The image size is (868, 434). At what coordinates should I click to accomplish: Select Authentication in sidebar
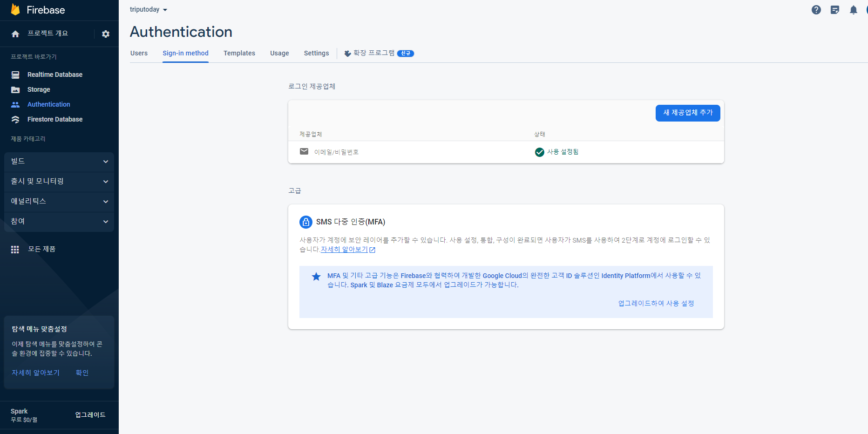[49, 104]
